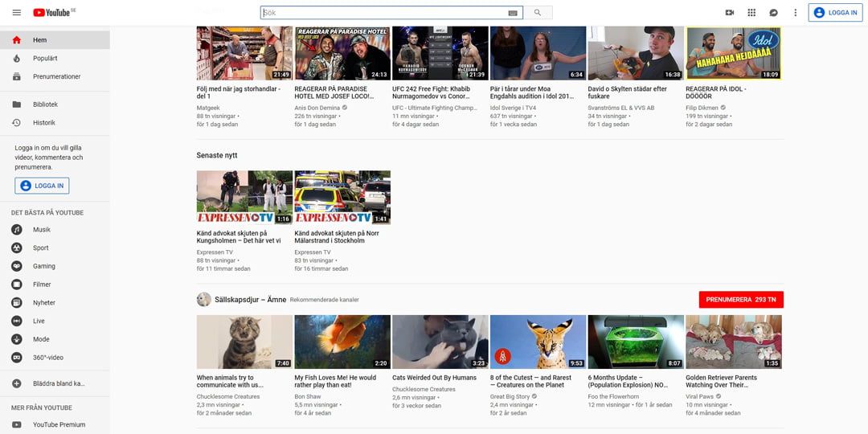
Task: Click the Mode icon
Action: click(x=17, y=339)
